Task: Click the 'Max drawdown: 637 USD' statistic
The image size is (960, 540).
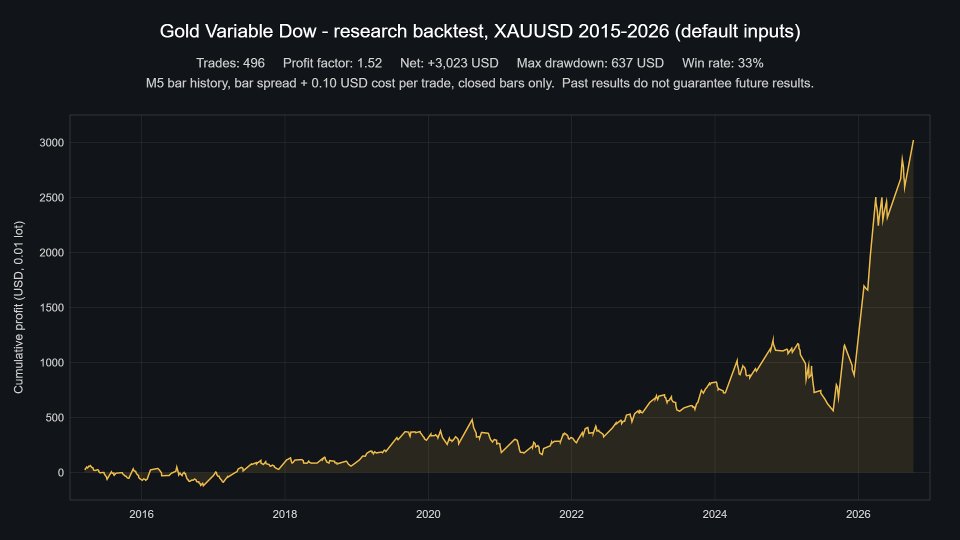Action: click(590, 63)
